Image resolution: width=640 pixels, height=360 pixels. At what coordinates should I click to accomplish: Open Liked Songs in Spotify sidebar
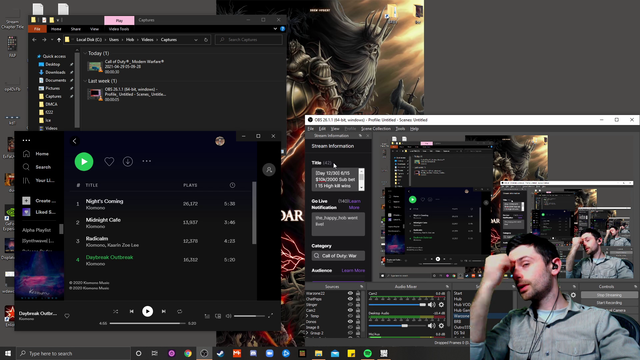(x=39, y=212)
